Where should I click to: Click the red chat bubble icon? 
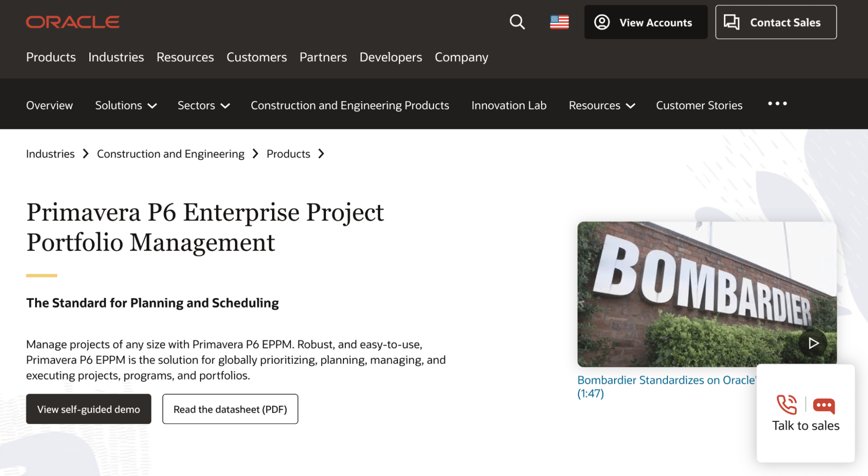point(823,405)
